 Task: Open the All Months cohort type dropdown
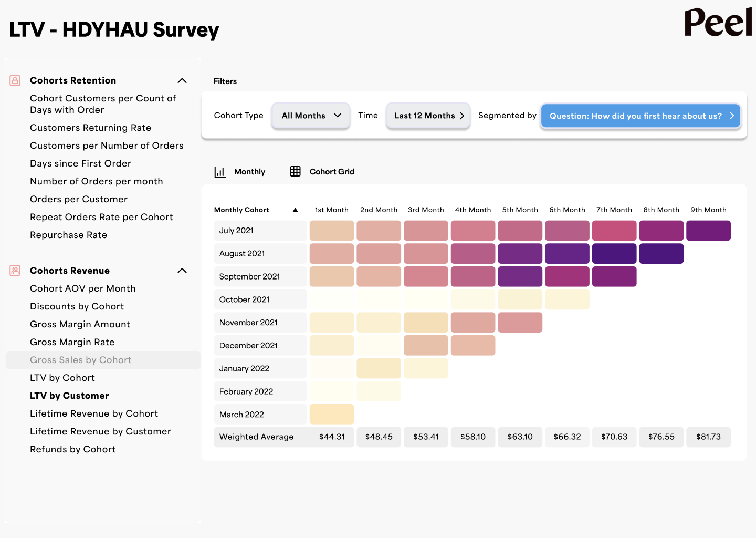click(x=311, y=116)
